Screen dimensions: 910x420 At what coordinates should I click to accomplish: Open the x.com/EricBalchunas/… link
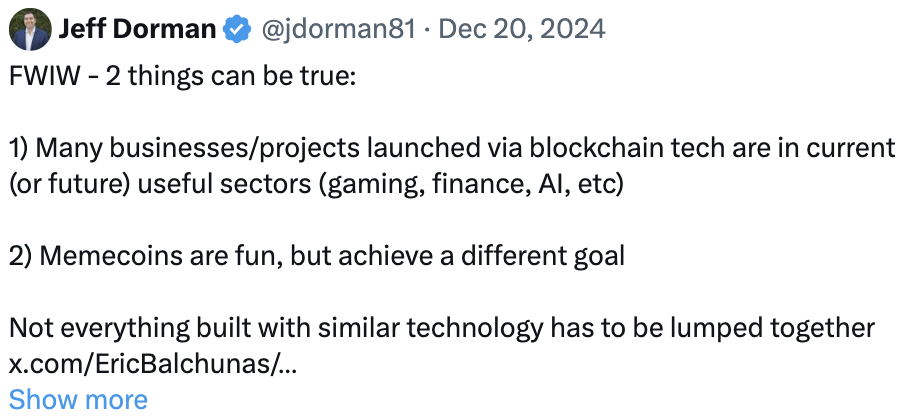click(153, 364)
